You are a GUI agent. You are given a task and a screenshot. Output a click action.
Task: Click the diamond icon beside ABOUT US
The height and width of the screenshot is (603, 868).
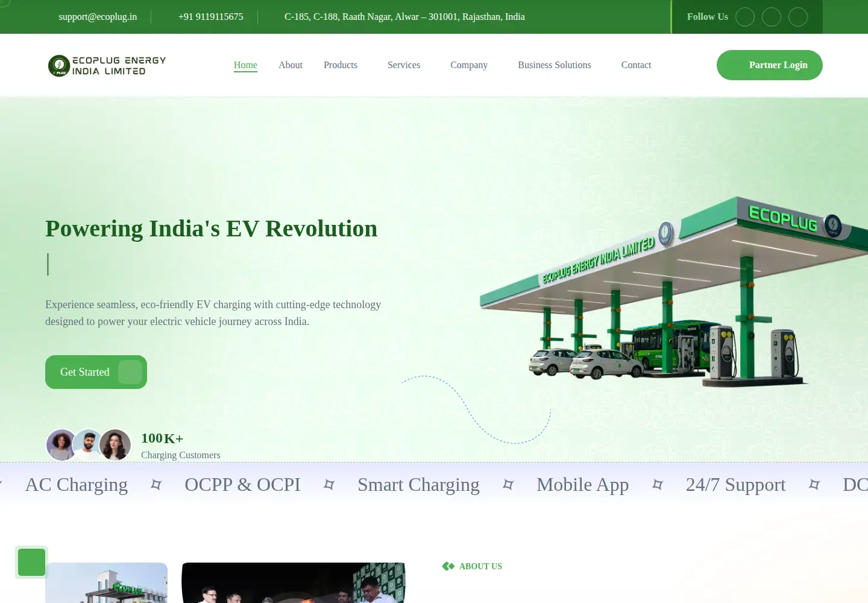pos(448,566)
